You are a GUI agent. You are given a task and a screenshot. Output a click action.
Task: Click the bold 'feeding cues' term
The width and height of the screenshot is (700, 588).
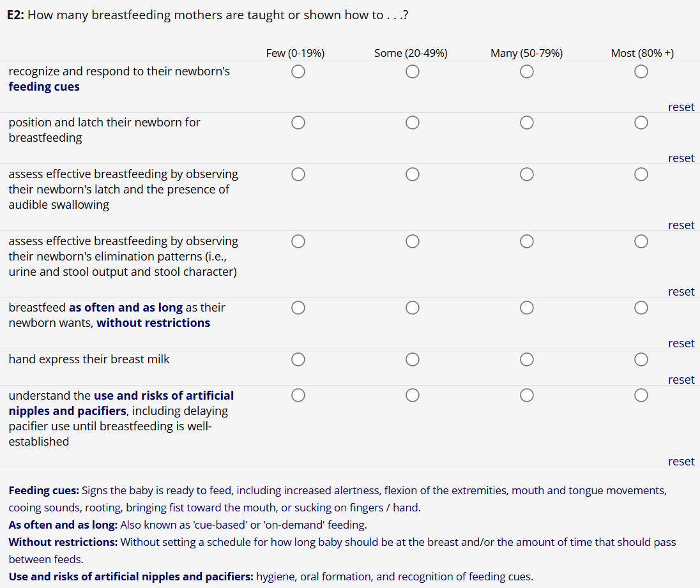pos(44,87)
